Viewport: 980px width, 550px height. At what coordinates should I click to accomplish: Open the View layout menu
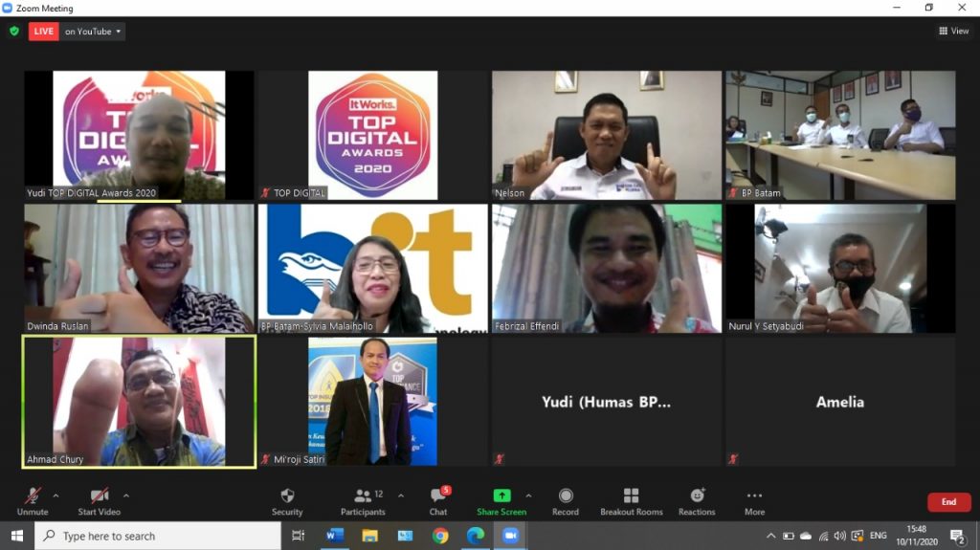pyautogui.click(x=954, y=32)
